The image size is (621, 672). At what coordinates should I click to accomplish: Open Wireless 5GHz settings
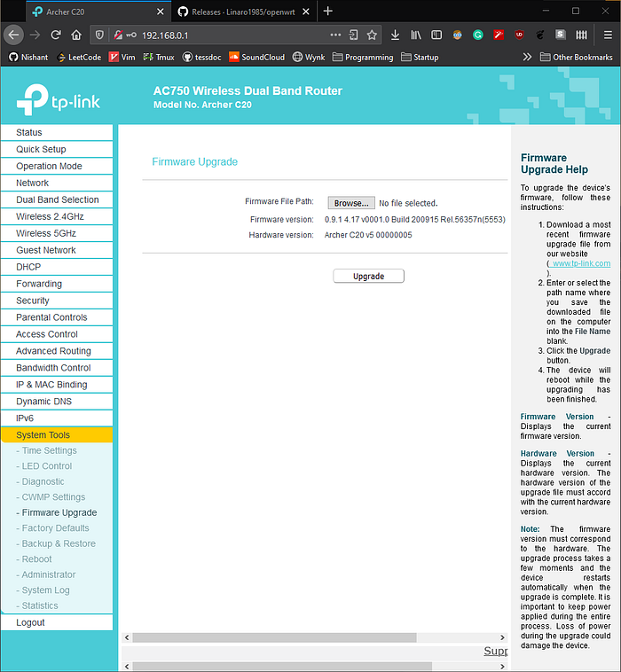point(57,233)
